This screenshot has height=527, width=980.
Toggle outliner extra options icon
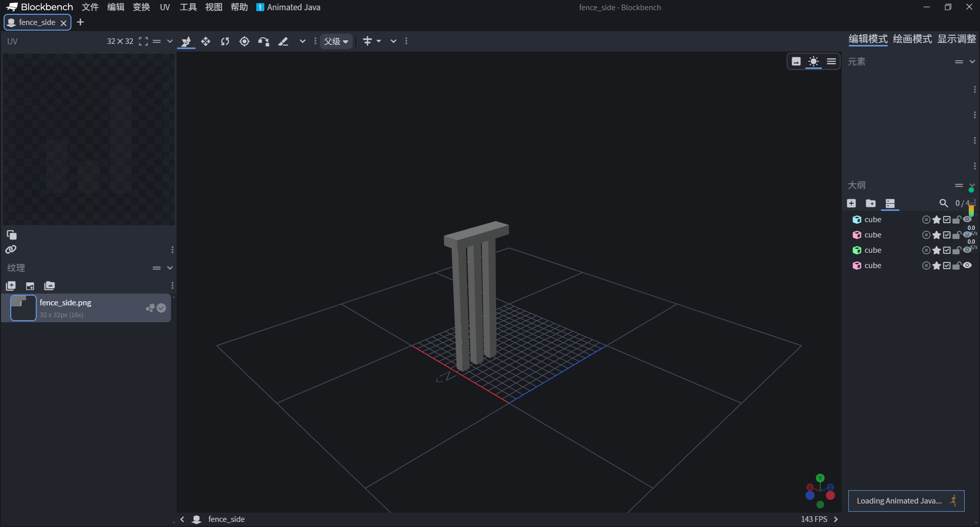point(890,203)
